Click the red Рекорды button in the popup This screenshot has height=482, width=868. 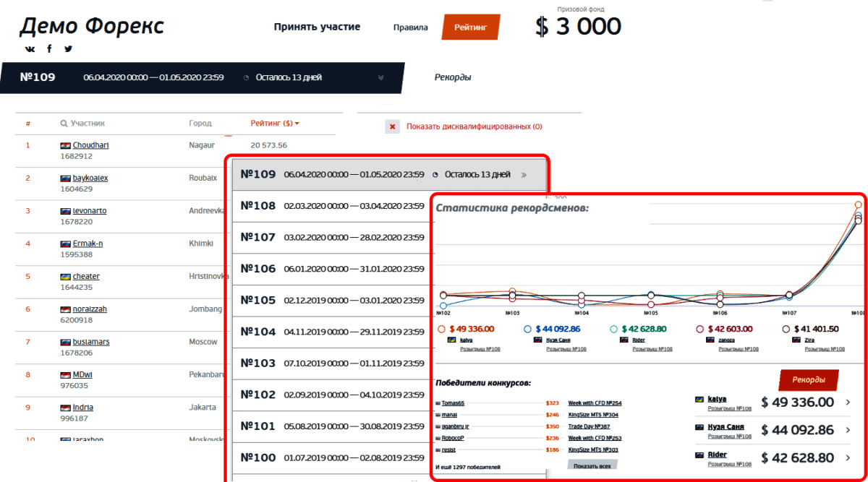coord(808,380)
